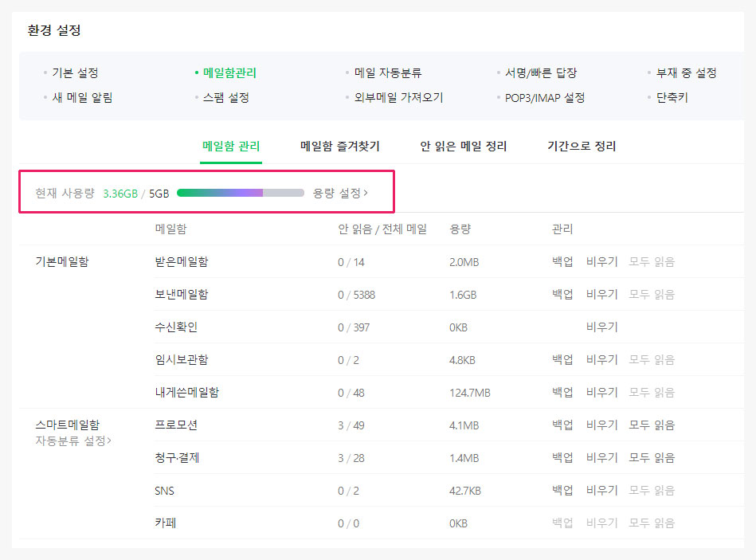The height and width of the screenshot is (560, 756).
Task: Open 서명/빠른 답장 settings
Action: tap(540, 73)
